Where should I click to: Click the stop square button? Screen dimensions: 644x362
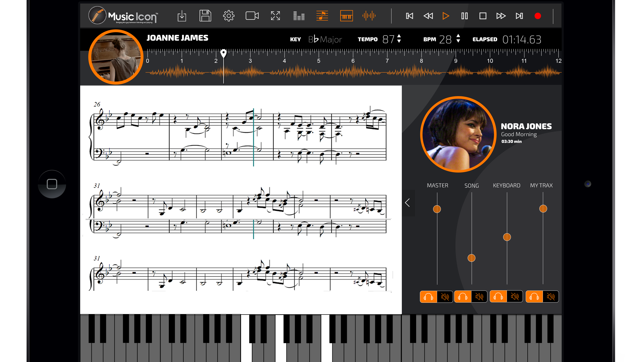[483, 16]
